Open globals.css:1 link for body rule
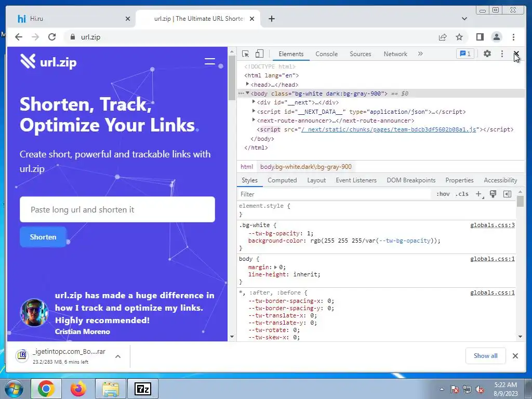532x399 pixels. click(x=493, y=259)
